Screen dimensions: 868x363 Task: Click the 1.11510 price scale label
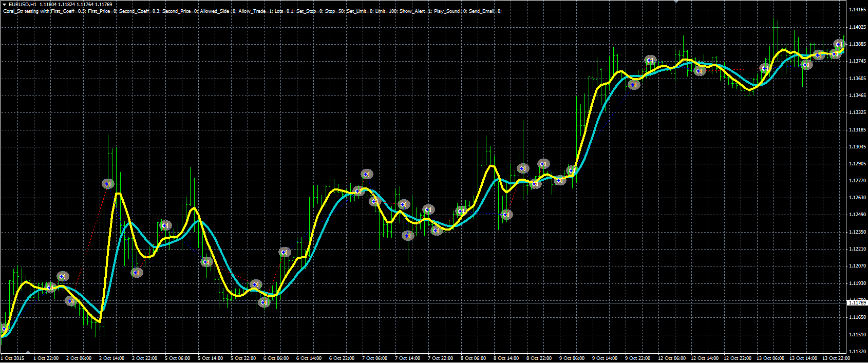(x=858, y=335)
